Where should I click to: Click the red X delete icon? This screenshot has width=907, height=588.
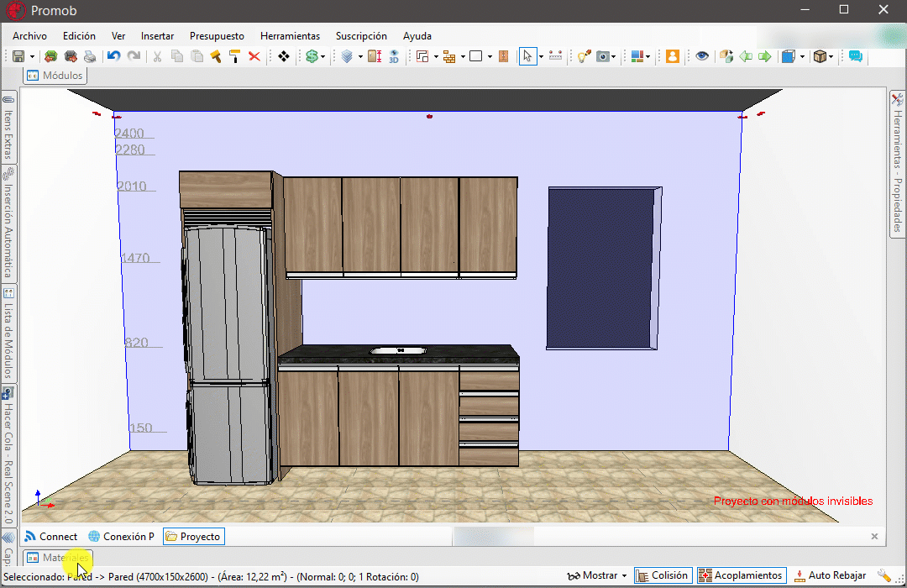tap(254, 56)
